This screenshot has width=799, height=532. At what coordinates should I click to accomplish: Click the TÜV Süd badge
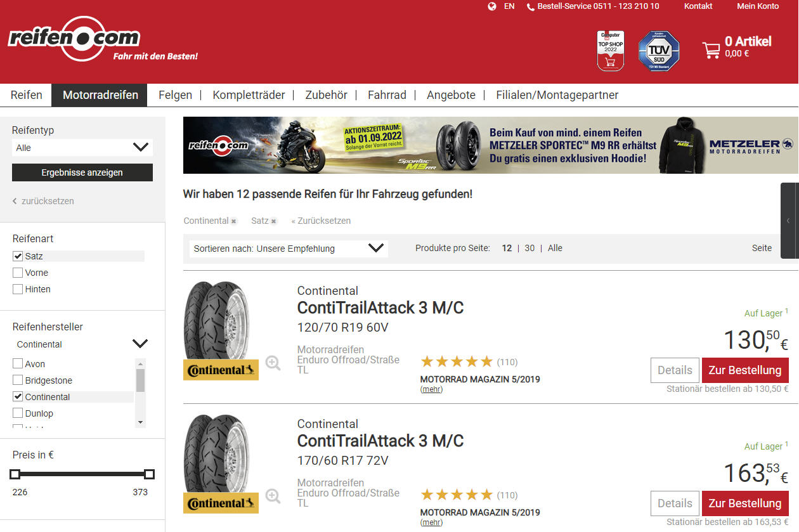click(x=659, y=51)
